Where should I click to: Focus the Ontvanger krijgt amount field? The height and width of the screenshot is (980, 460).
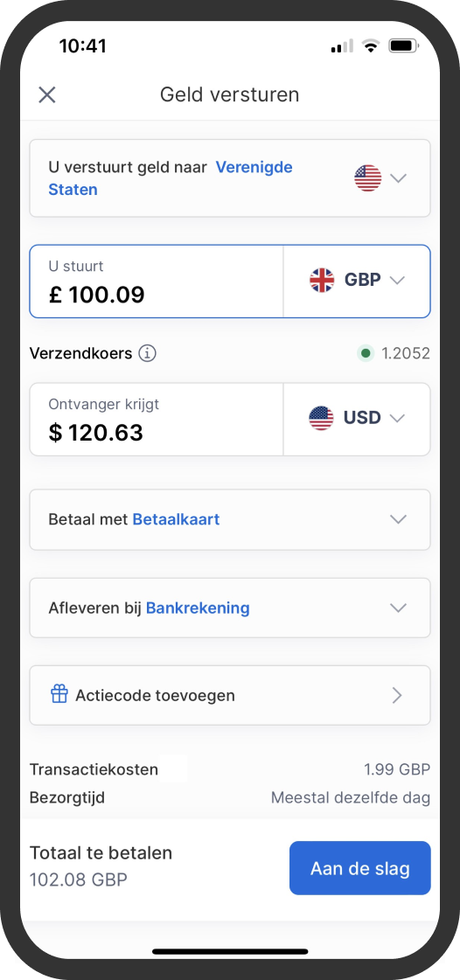157,419
